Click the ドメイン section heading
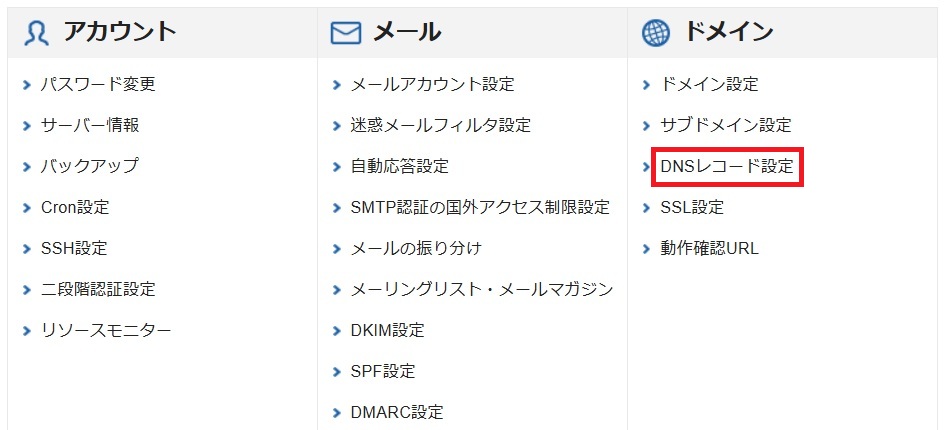Screen dimensions: 945x430 (x=729, y=32)
